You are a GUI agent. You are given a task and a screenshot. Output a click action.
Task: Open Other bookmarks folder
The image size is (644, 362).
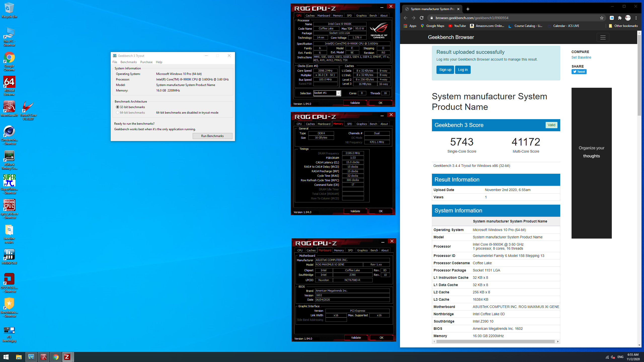[623, 26]
